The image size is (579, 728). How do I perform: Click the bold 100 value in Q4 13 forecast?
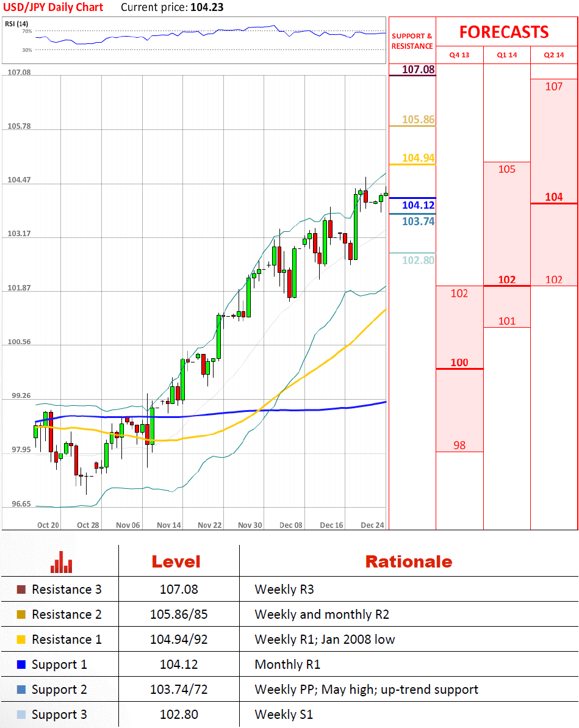[459, 362]
